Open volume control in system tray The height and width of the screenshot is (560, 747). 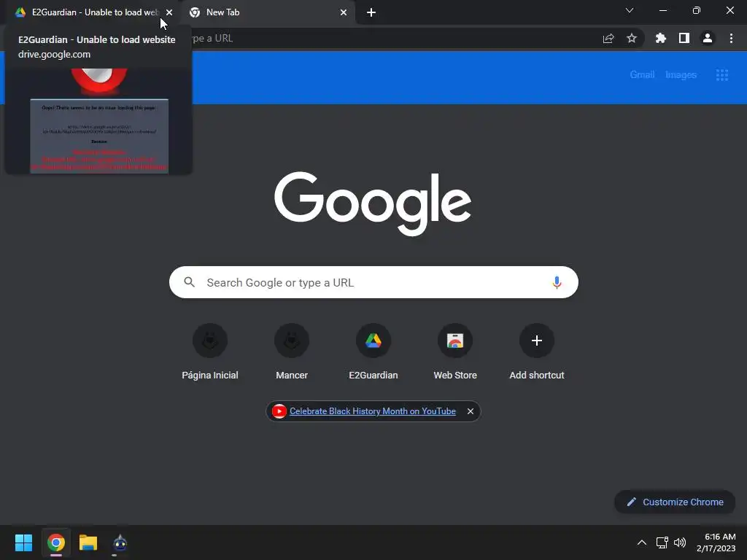click(x=680, y=542)
